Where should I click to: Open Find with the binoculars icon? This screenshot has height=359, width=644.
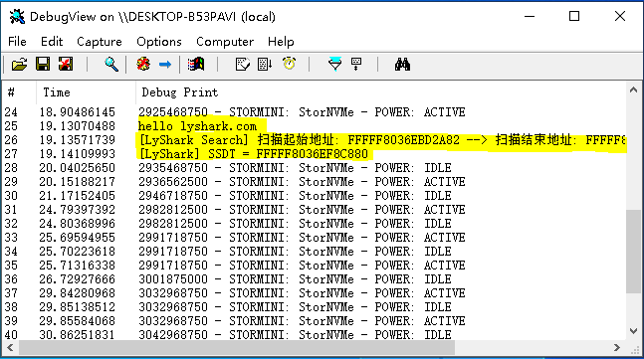pos(402,65)
